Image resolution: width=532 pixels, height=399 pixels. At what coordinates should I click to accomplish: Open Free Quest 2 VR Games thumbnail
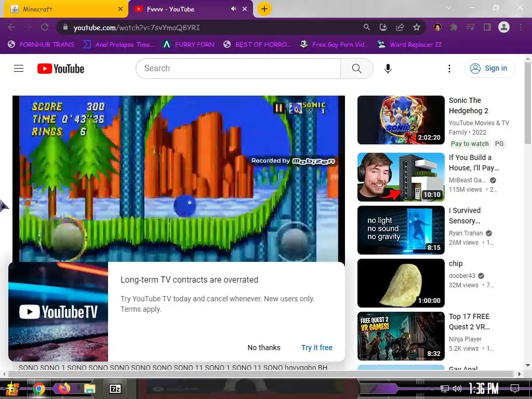pyautogui.click(x=401, y=336)
